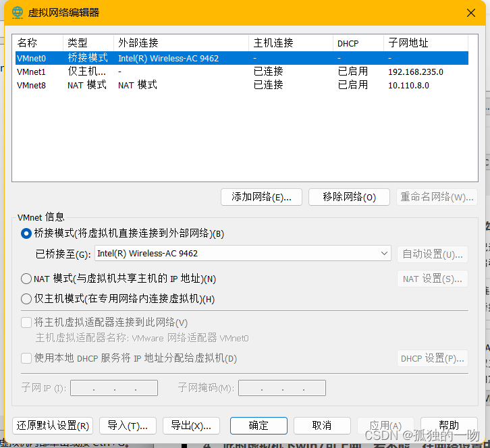The height and width of the screenshot is (448, 490).
Task: Select the 桥接模式 radio button
Action: tap(26, 233)
